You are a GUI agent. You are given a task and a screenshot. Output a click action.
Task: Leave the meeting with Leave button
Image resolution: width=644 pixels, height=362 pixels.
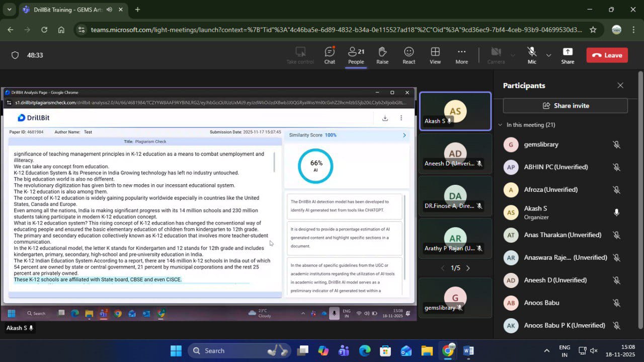coord(607,55)
